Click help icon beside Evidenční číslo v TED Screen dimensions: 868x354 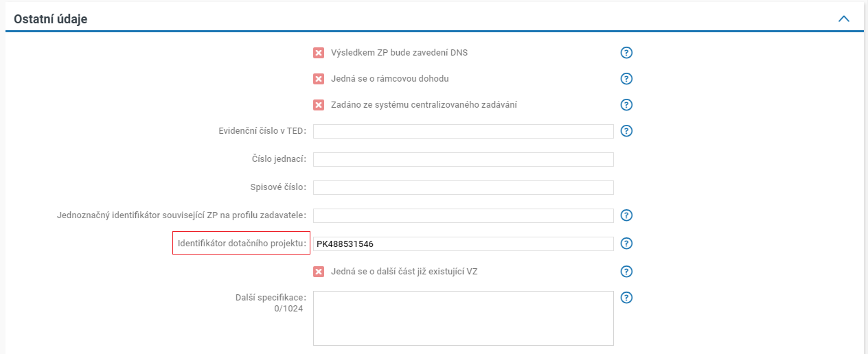coord(626,131)
